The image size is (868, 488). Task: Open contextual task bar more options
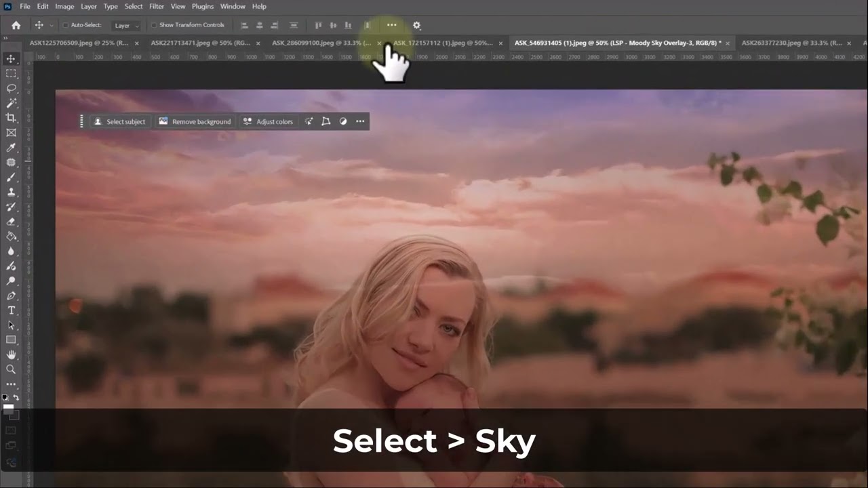click(360, 121)
